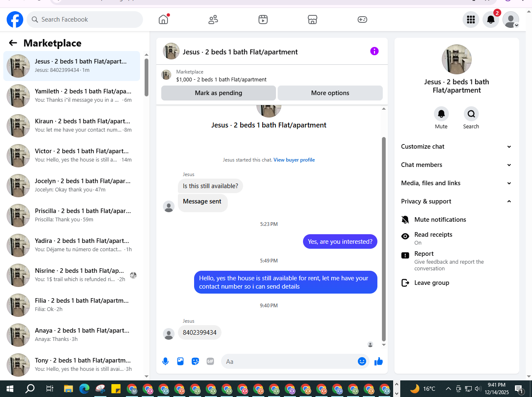Expand Media, files and links section
This screenshot has width=532, height=397.
coord(457,183)
